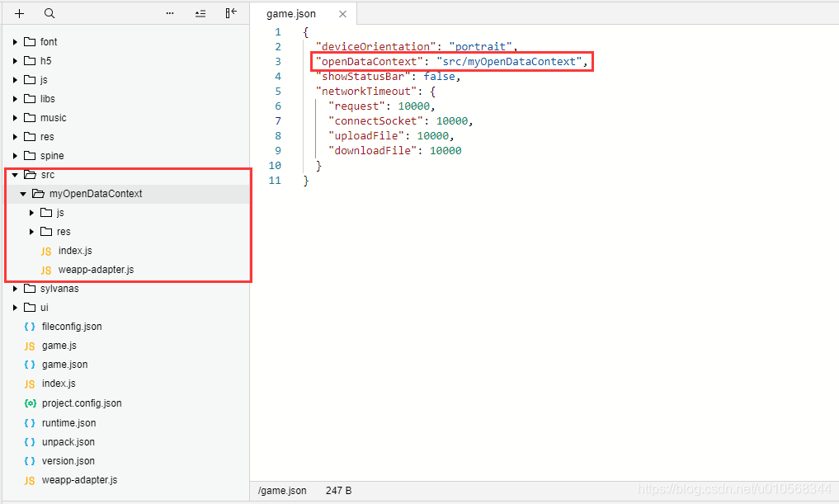This screenshot has width=839, height=504.
Task: Click the "connectSocket" key in code
Action: 375,121
